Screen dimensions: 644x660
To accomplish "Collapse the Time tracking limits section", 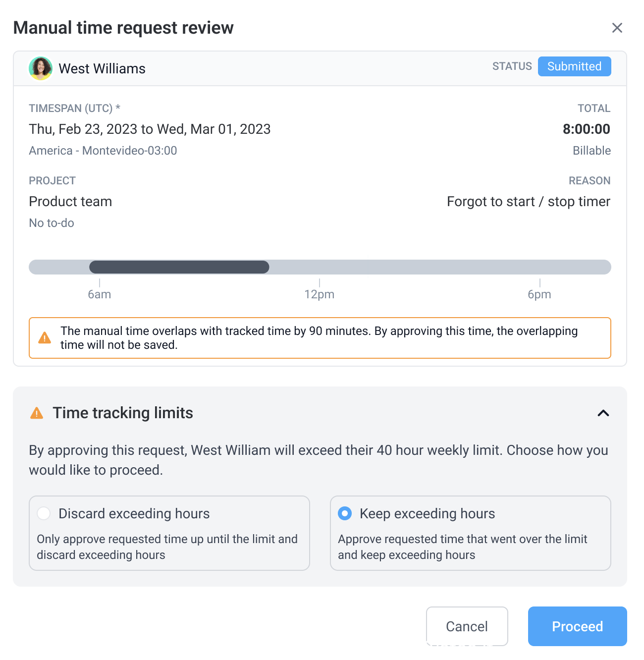I will [x=603, y=413].
